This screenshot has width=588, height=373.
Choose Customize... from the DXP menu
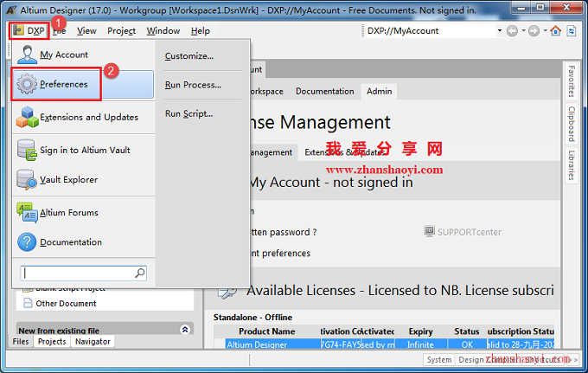coord(189,56)
